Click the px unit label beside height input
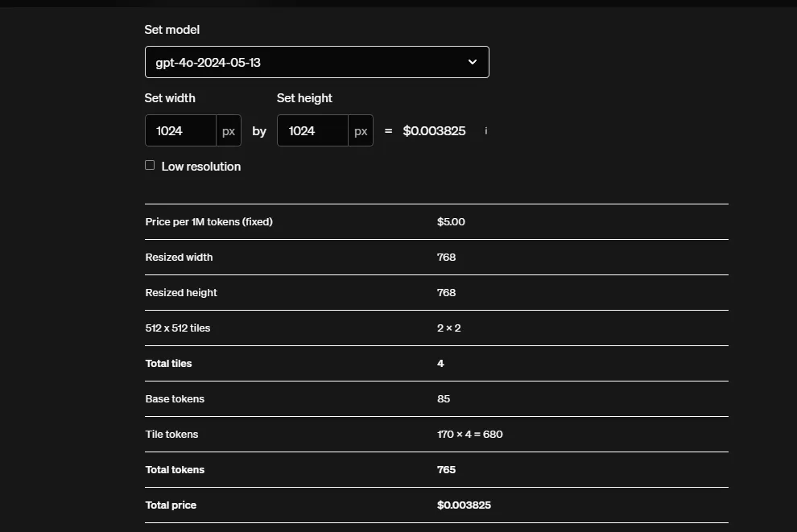The image size is (797, 532). click(x=361, y=130)
